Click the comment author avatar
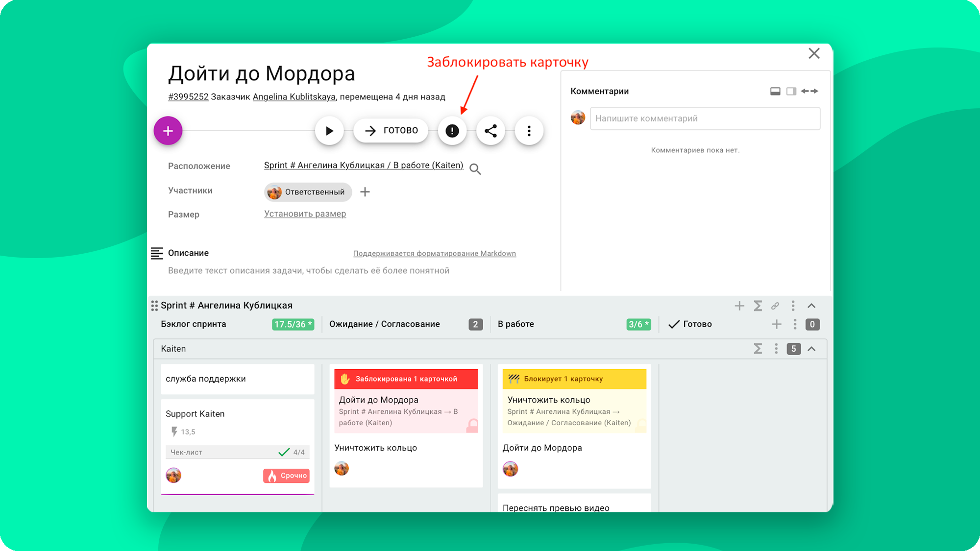 coord(578,118)
